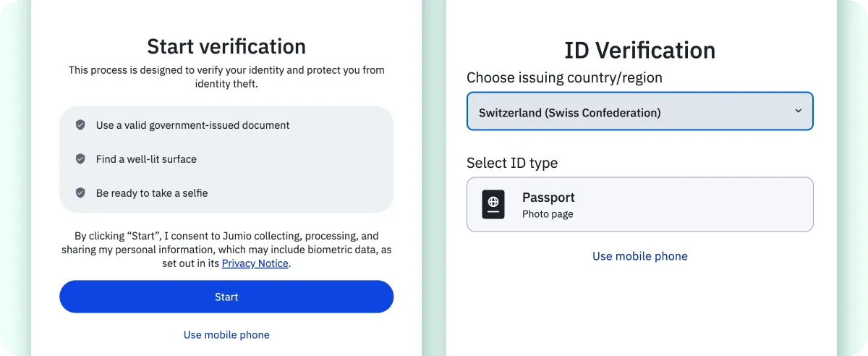The width and height of the screenshot is (868, 356).
Task: Click the shield icon beside take a selfie
Action: point(80,193)
